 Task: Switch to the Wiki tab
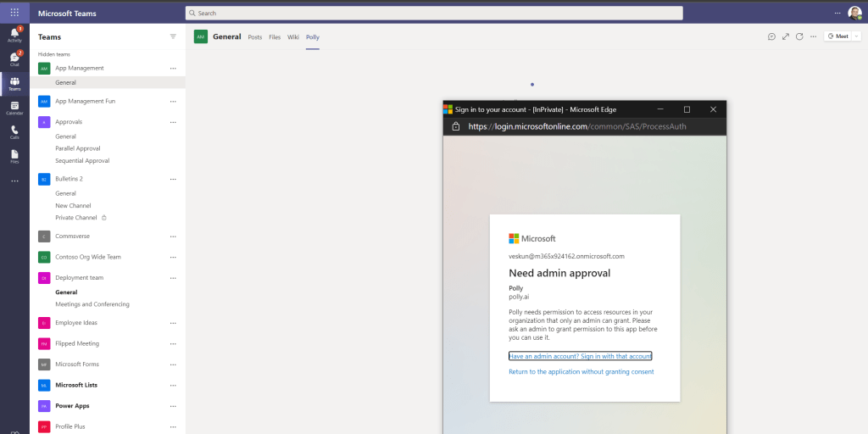click(293, 37)
